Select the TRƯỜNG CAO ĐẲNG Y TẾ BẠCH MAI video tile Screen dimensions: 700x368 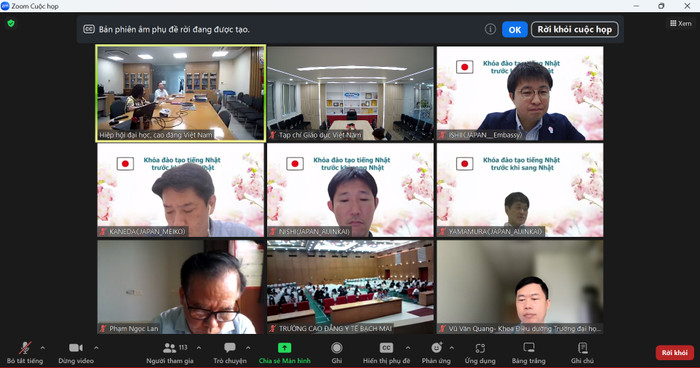click(350, 287)
